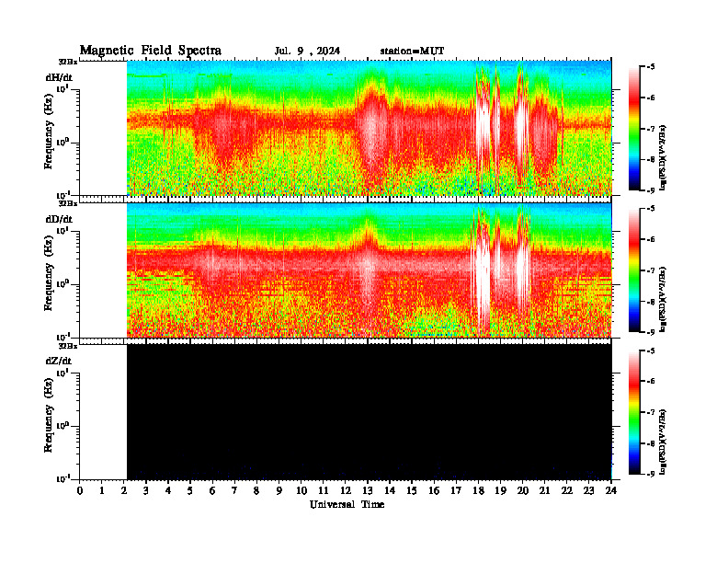Click the "Magnetic Field Spectra" title
728x563 pixels.
151,51
